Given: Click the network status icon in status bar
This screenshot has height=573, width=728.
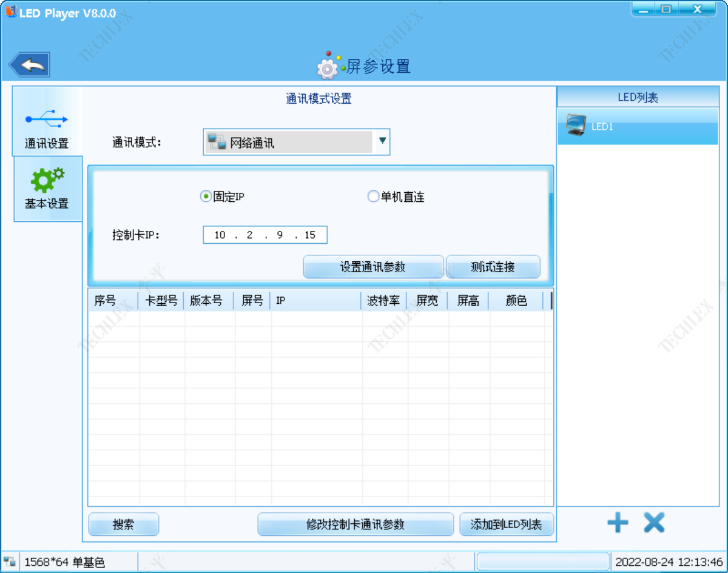Looking at the screenshot, I should point(10,562).
